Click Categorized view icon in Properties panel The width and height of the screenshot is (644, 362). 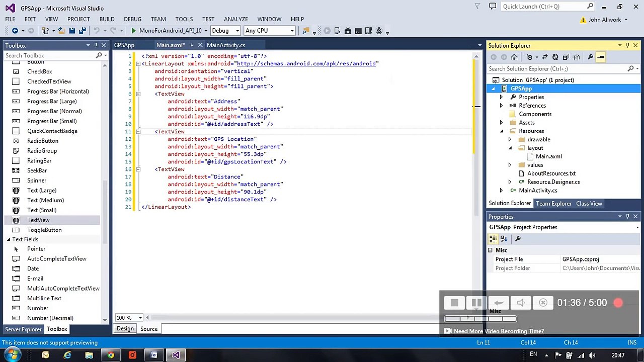tap(493, 239)
